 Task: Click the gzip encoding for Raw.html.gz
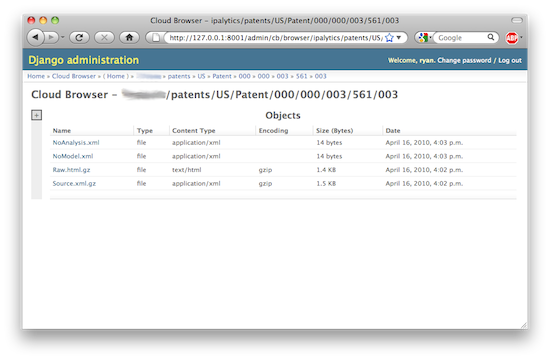[x=265, y=170]
